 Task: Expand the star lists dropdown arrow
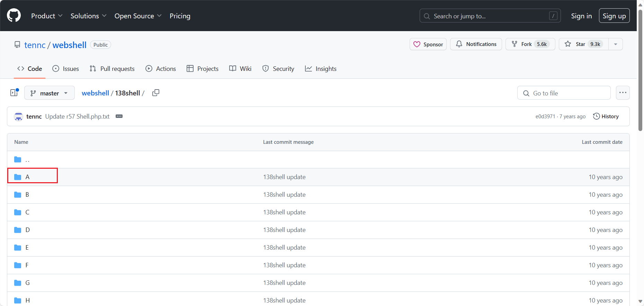[616, 44]
